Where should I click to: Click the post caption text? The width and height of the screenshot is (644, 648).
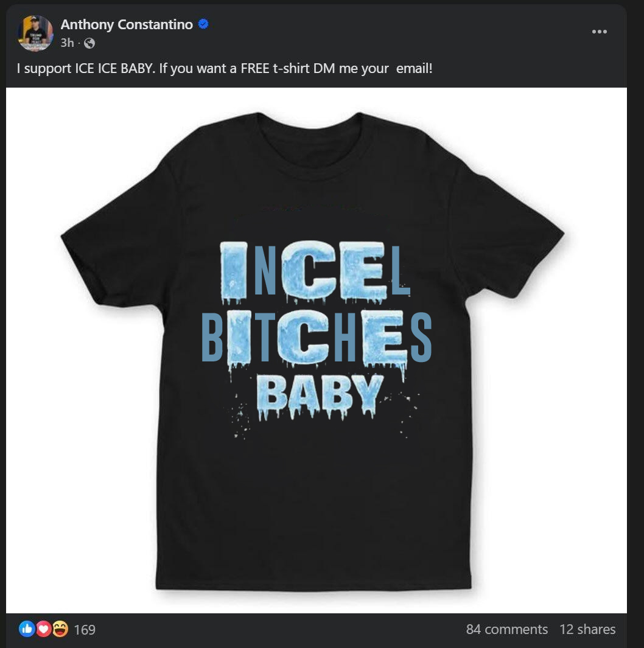(x=225, y=68)
